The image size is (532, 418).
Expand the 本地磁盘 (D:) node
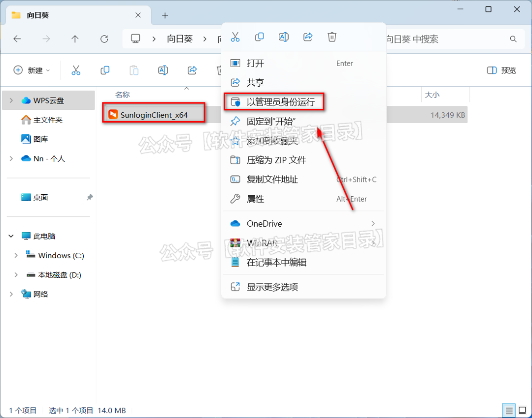pyautogui.click(x=16, y=275)
